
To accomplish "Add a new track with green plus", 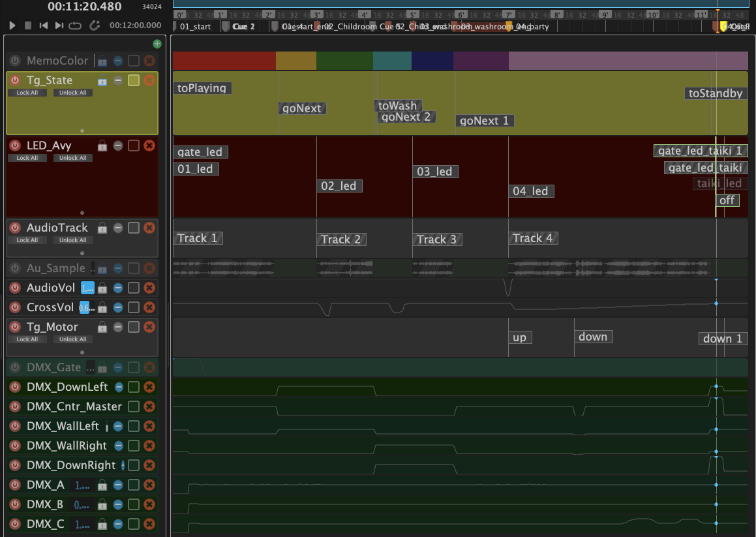I will [157, 44].
